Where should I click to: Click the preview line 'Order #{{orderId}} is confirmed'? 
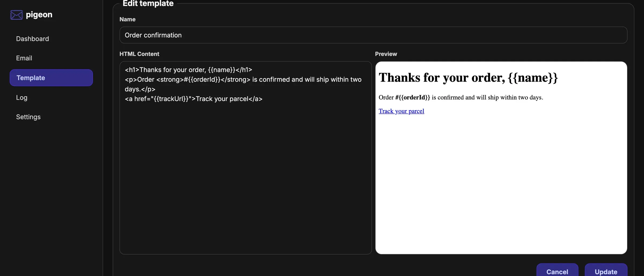[x=461, y=97]
